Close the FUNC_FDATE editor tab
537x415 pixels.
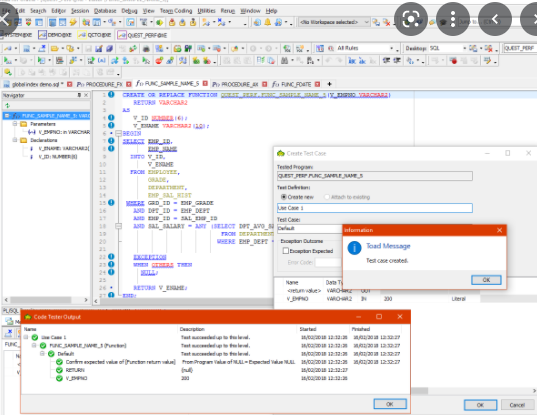click(317, 84)
